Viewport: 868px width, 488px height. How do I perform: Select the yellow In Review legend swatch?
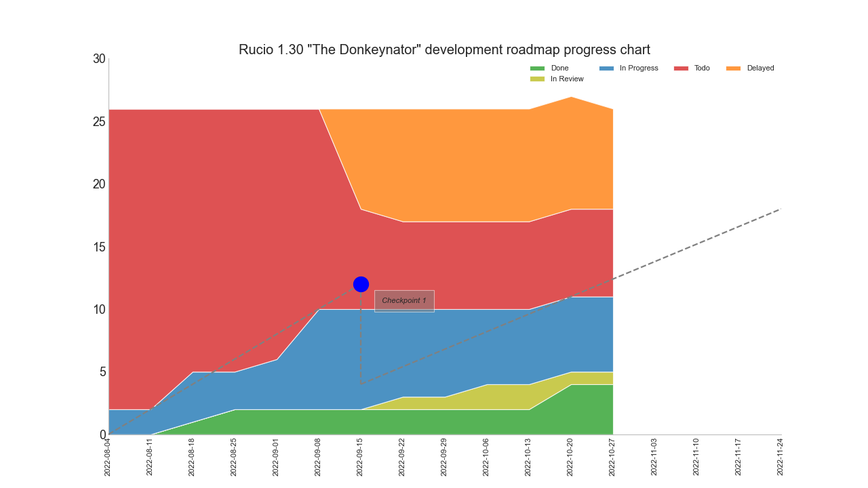tap(537, 79)
